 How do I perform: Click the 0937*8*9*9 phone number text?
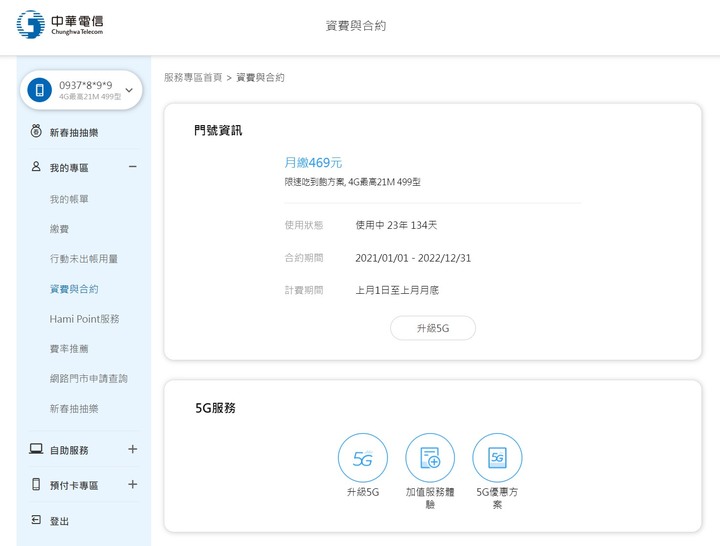85,85
